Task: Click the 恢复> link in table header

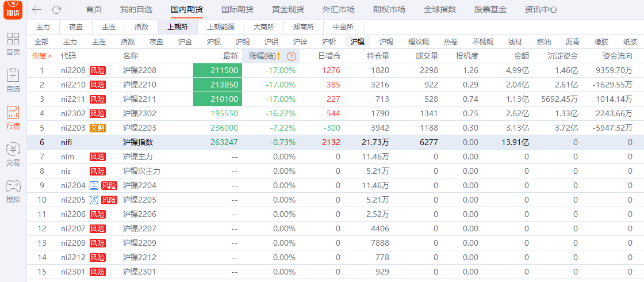Action: click(41, 56)
